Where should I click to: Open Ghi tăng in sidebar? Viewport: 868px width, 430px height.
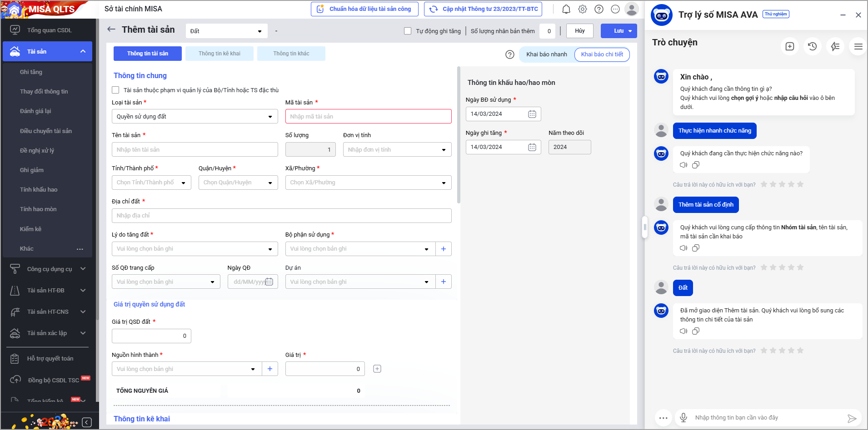coord(31,72)
